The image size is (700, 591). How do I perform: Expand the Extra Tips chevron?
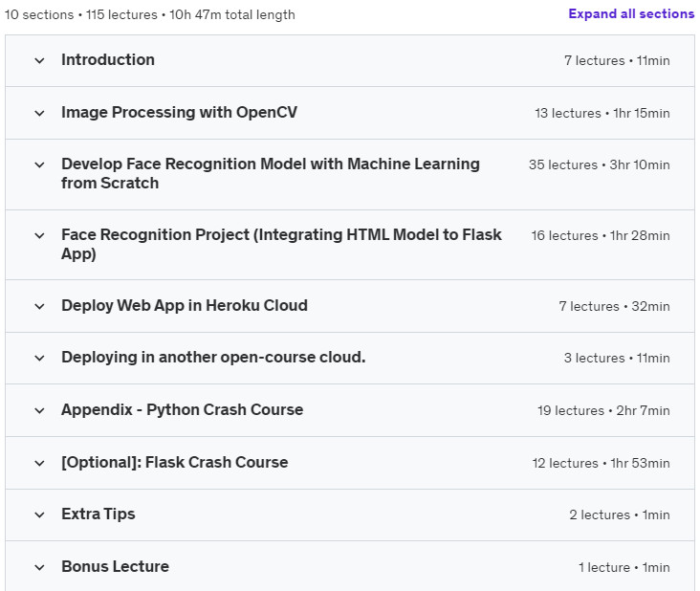point(40,515)
